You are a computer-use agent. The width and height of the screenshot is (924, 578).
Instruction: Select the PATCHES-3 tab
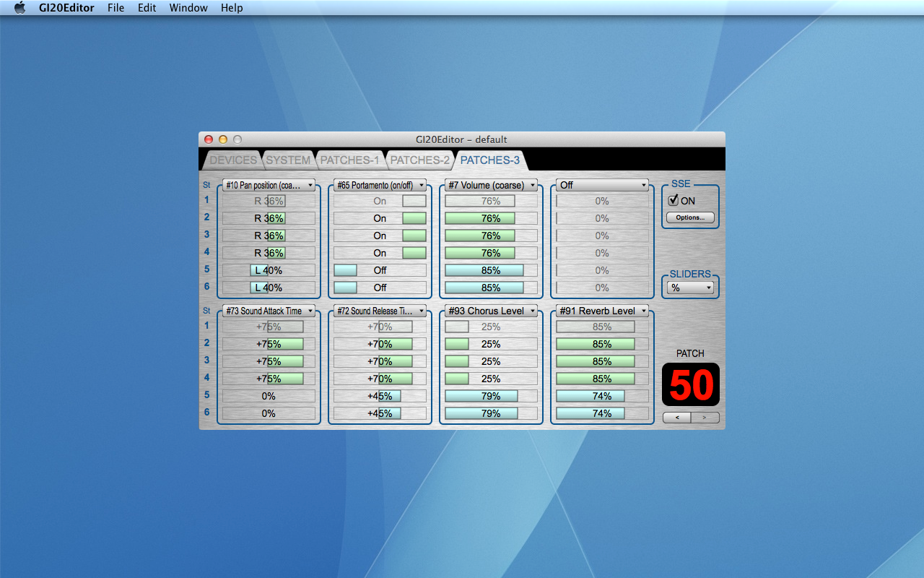[489, 160]
